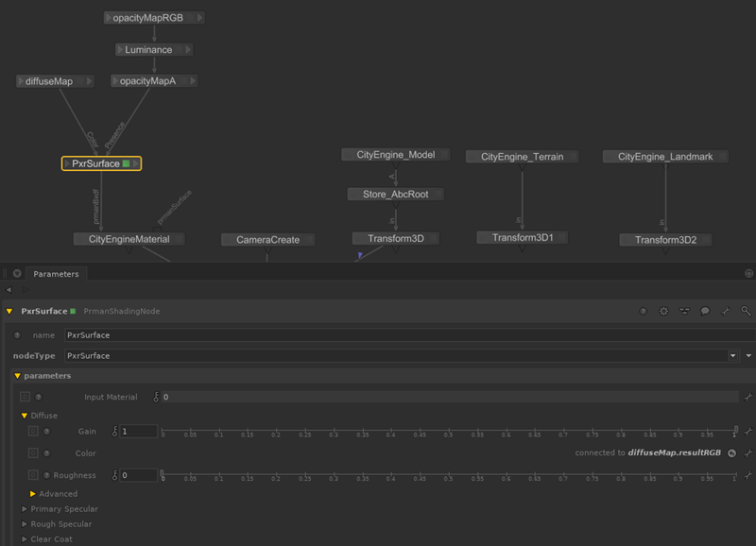The height and width of the screenshot is (546, 756).
Task: Click the add panel icon right of tab bar
Action: pos(748,274)
